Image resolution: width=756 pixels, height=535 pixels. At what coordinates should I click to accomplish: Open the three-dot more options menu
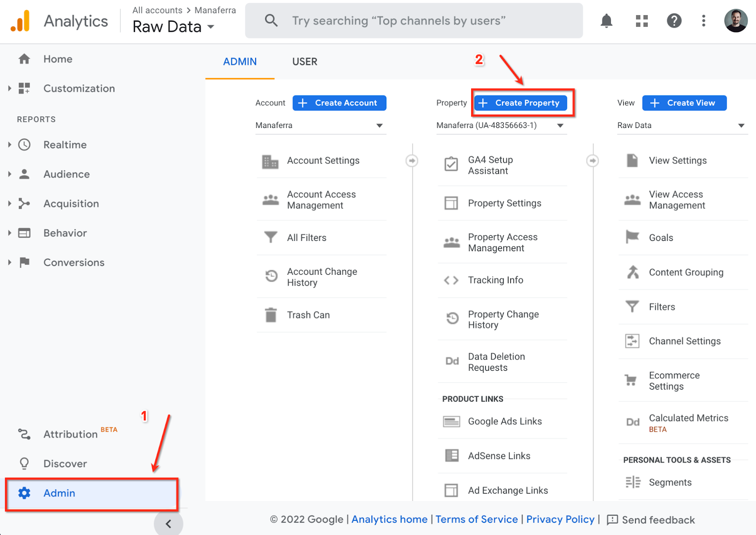[x=704, y=21]
